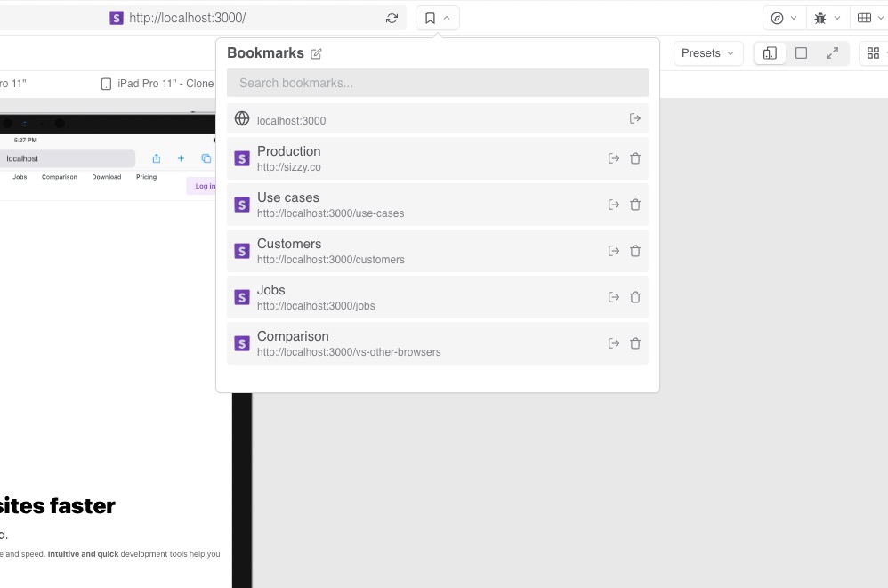Screen dimensions: 888x588
Task: Click the Search bookmarks field
Action: (x=437, y=83)
